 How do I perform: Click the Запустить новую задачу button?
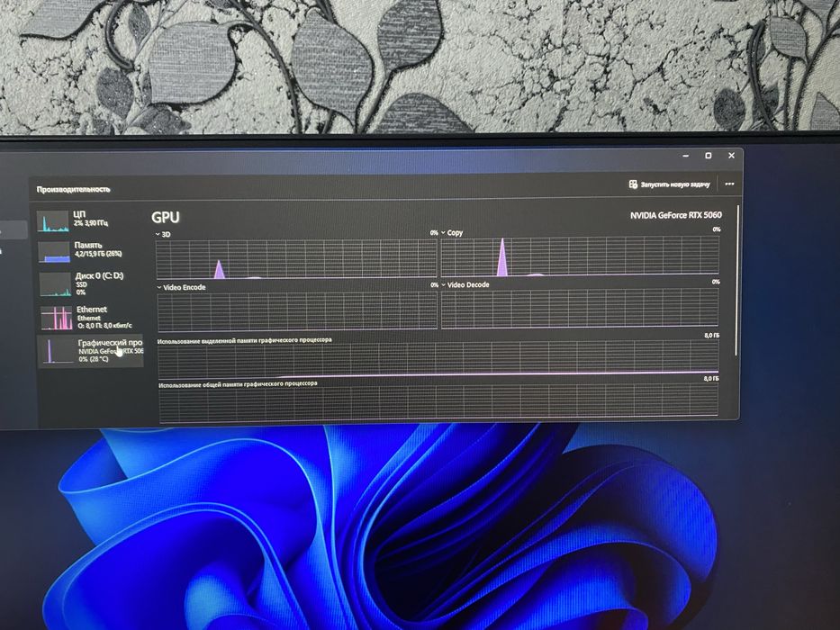tap(669, 184)
